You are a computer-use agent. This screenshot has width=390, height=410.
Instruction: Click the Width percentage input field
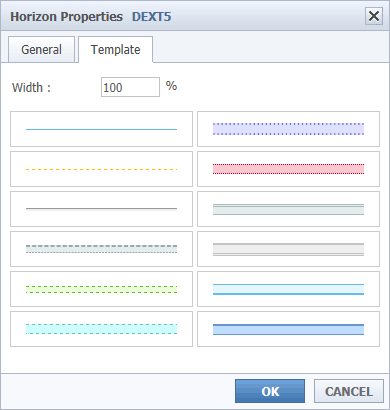[130, 87]
